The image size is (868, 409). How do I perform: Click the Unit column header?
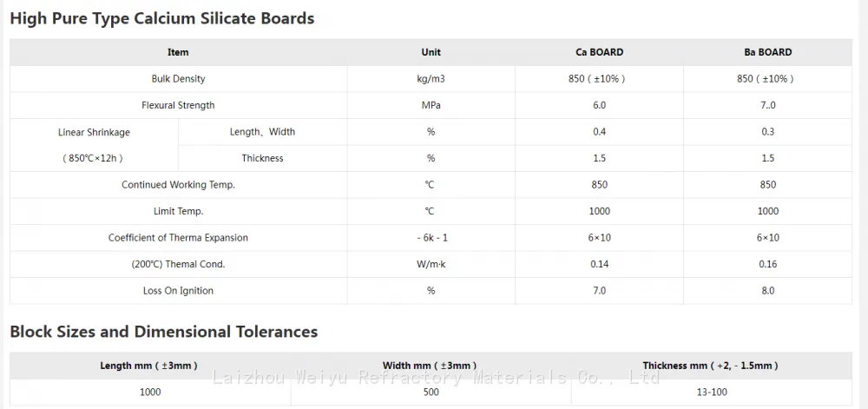point(431,52)
